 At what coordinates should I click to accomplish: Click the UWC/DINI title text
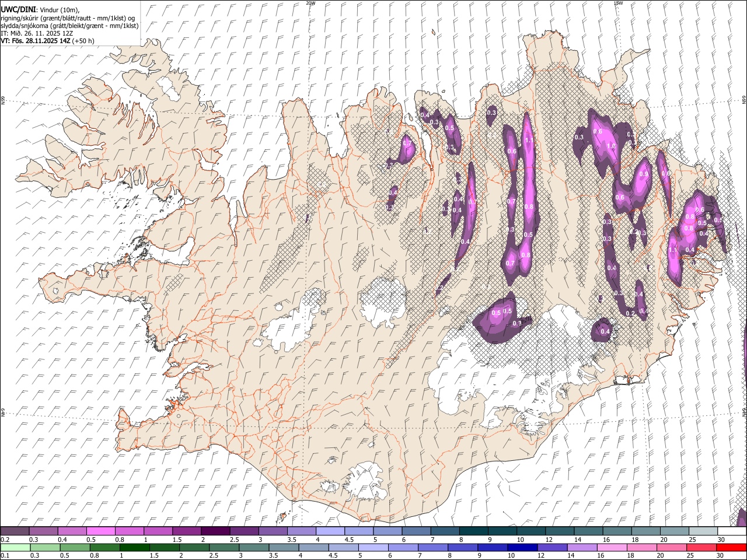pos(18,9)
